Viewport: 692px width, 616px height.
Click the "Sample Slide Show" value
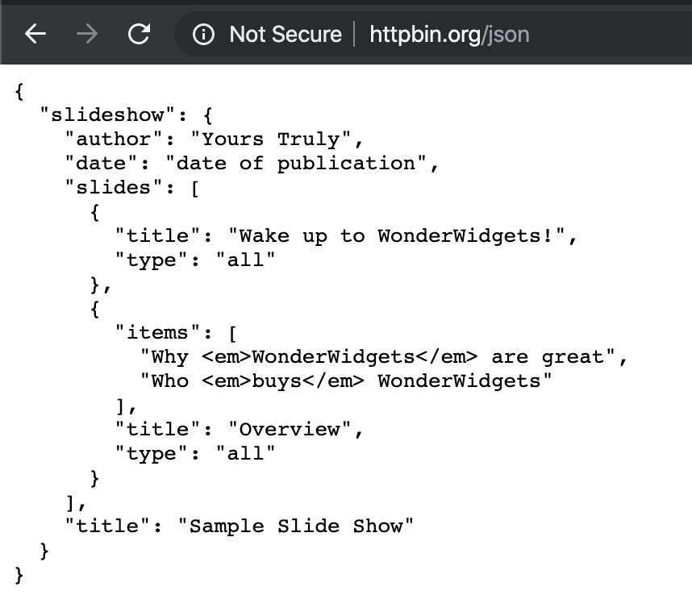click(296, 526)
